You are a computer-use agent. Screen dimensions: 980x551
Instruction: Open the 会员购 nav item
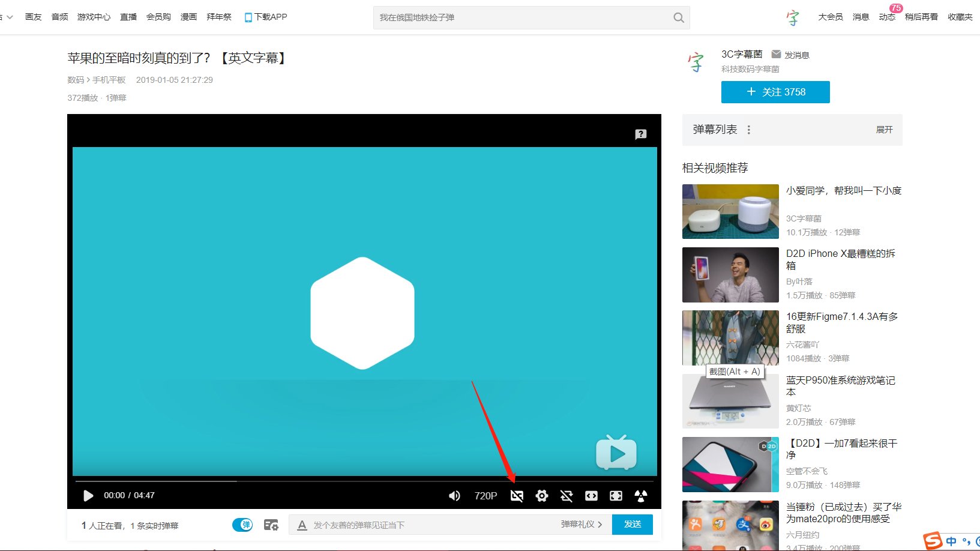(158, 17)
